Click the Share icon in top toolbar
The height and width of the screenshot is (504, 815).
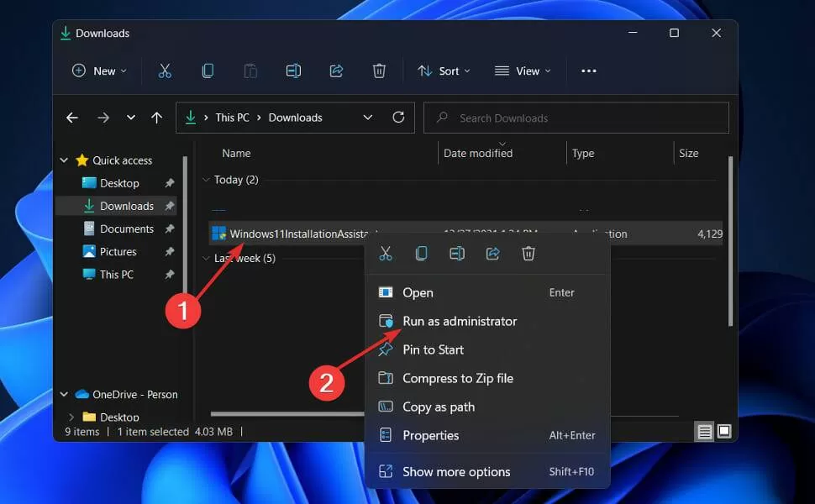(x=336, y=71)
